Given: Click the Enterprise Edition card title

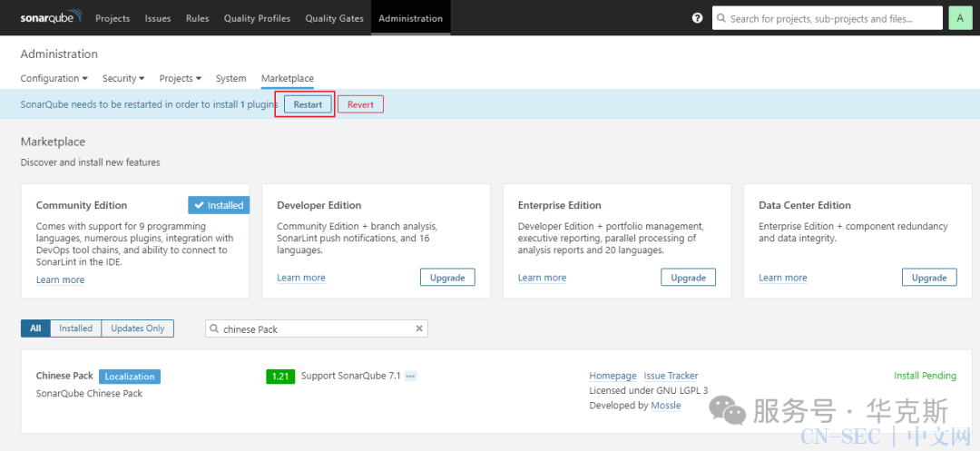Looking at the screenshot, I should (x=559, y=205).
